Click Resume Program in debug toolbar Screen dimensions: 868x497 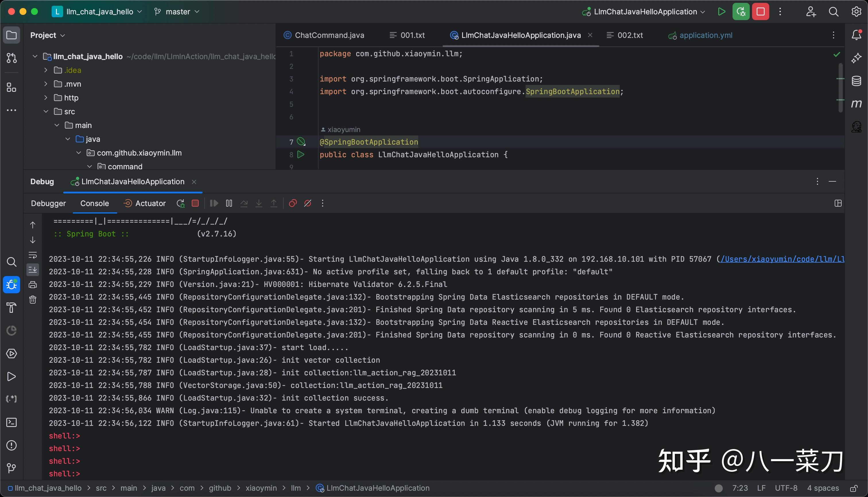(214, 203)
